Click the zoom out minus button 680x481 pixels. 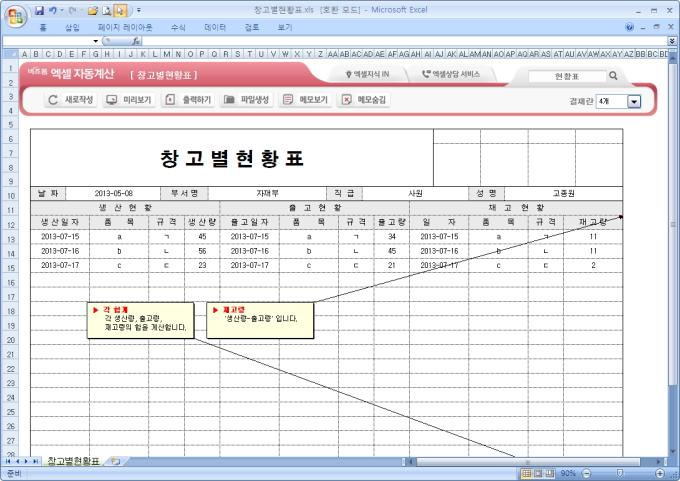(x=586, y=473)
